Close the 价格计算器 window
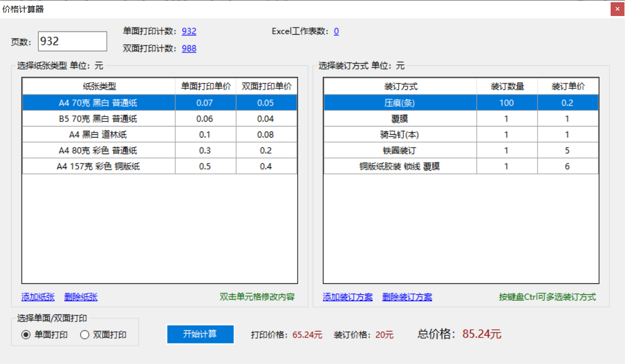 point(617,9)
